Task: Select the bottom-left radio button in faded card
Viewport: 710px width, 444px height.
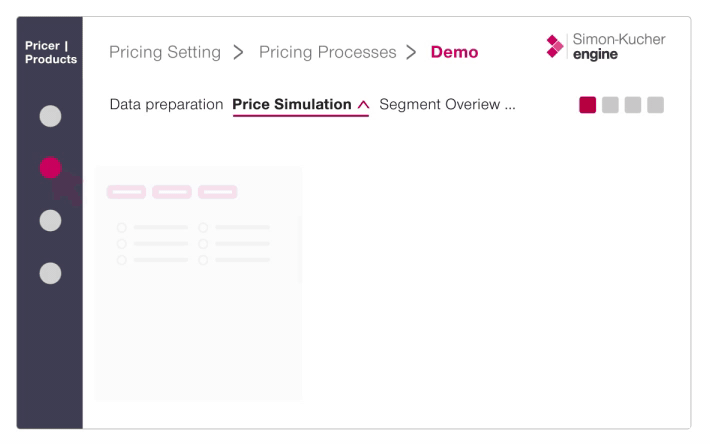Action: point(122,260)
